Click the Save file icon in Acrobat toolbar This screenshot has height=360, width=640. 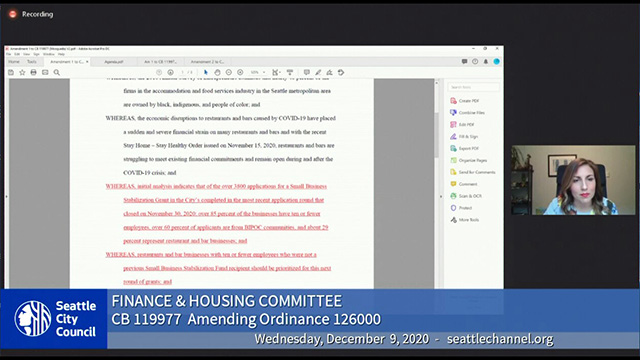(11, 72)
